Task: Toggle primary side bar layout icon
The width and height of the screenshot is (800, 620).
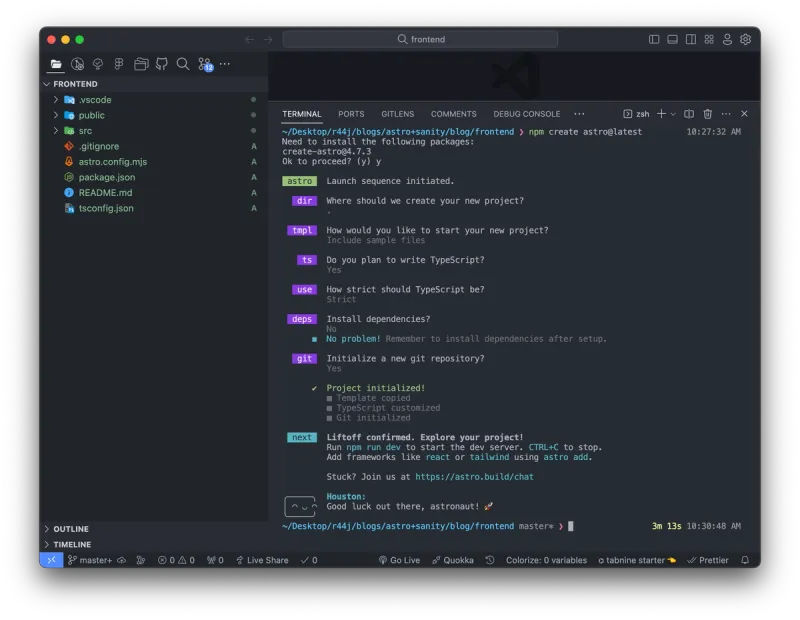Action: coord(654,39)
